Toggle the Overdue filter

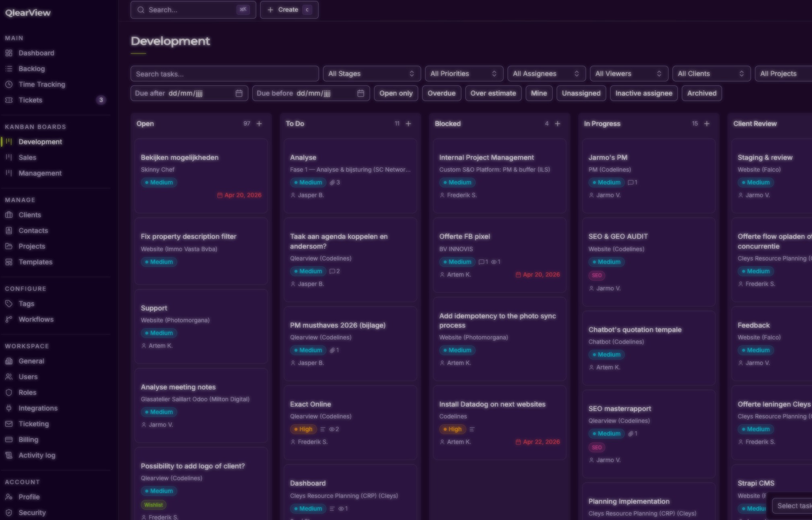pyautogui.click(x=441, y=93)
